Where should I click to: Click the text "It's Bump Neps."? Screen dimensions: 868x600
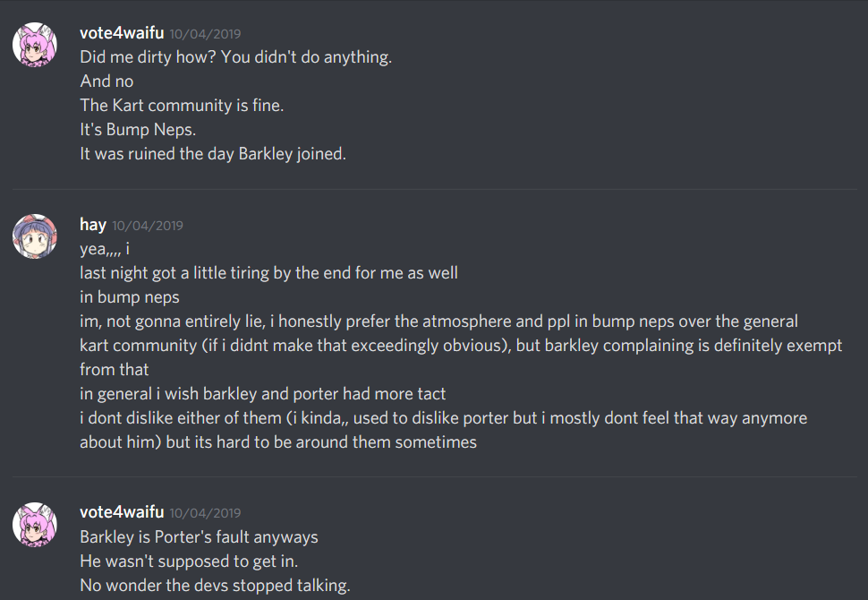coord(138,130)
